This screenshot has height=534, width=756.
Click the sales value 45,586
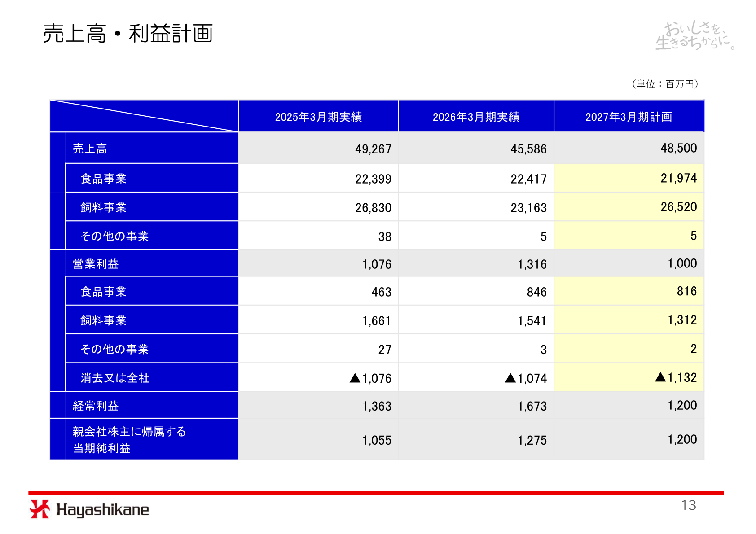click(528, 149)
